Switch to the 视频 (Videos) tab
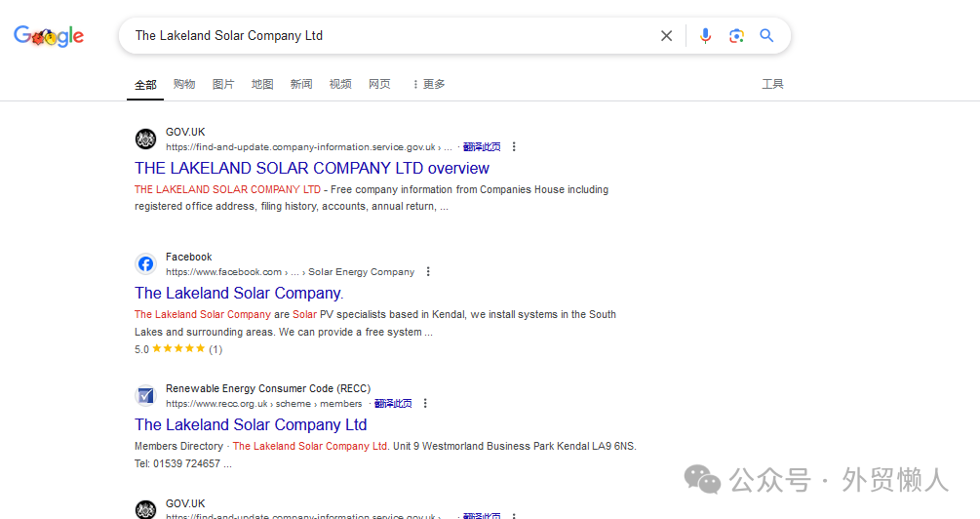The width and height of the screenshot is (980, 519). tap(340, 84)
